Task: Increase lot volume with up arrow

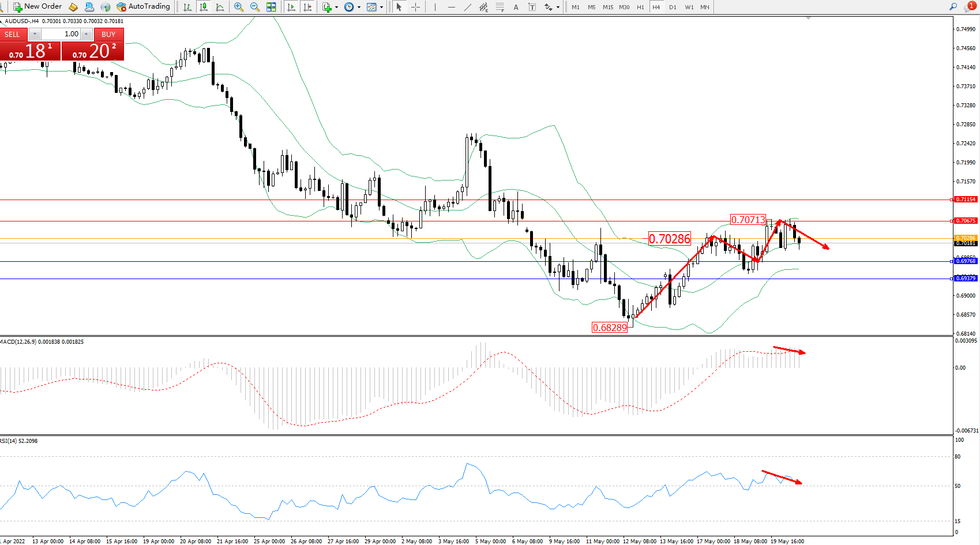Action: 87,34
